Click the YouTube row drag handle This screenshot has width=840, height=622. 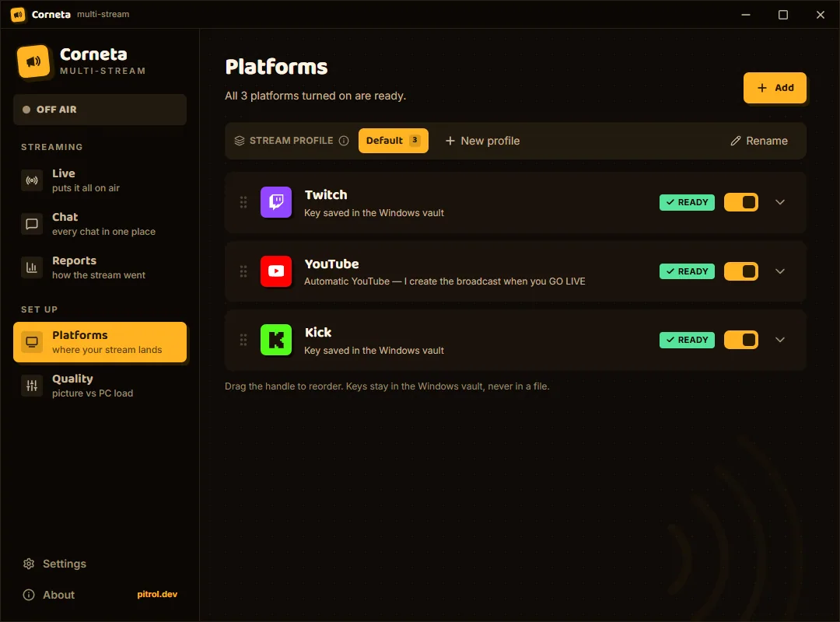point(243,271)
